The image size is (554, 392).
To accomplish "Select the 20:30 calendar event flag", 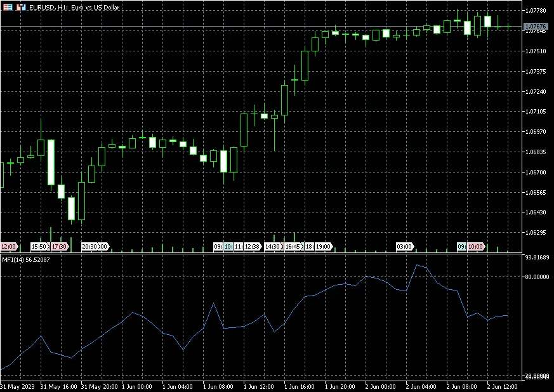I will (x=89, y=246).
